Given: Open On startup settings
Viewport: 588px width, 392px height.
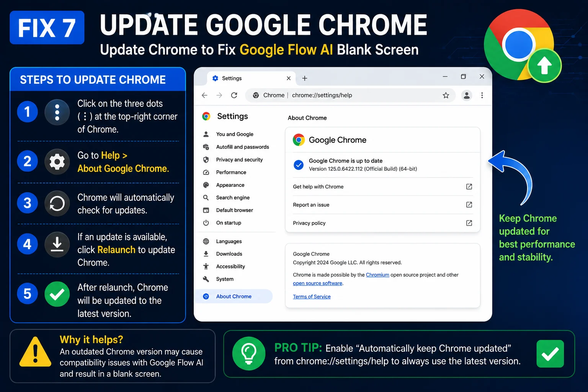Looking at the screenshot, I should click(229, 223).
